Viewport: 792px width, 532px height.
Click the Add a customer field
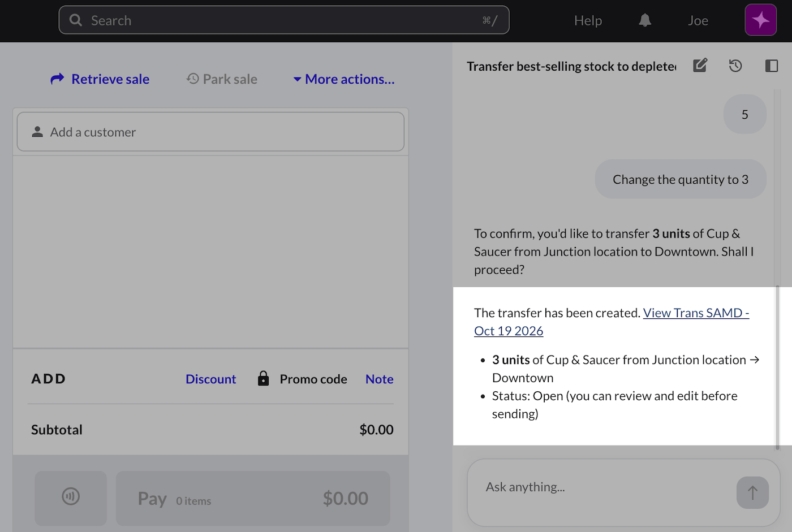210,132
